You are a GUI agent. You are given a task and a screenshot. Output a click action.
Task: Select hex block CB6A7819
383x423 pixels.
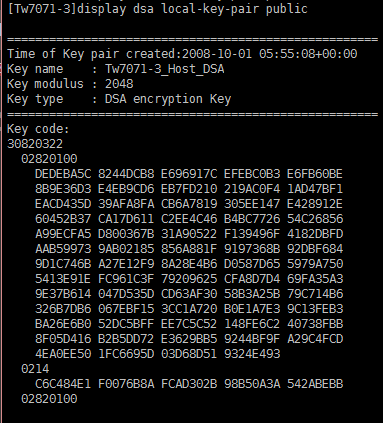coord(189,204)
